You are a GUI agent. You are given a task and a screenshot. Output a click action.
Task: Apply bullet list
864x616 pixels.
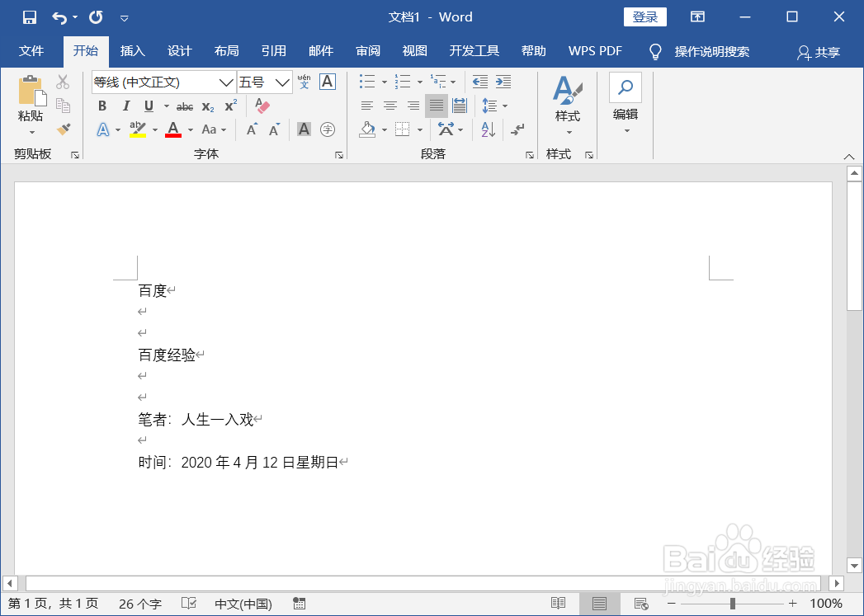click(x=367, y=82)
